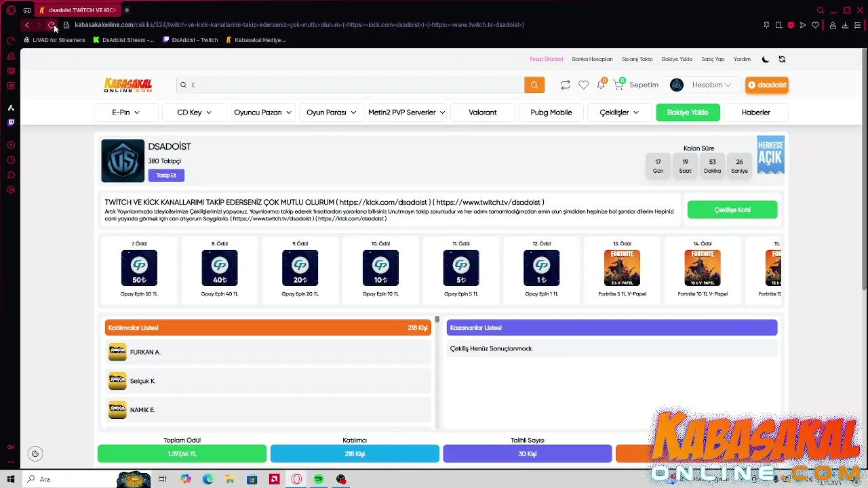Image resolution: width=868 pixels, height=488 pixels.
Task: Go back using browser back arrow
Action: 26,25
